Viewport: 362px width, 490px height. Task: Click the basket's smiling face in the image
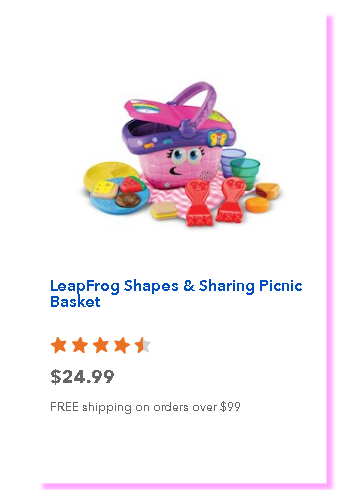[x=185, y=162]
